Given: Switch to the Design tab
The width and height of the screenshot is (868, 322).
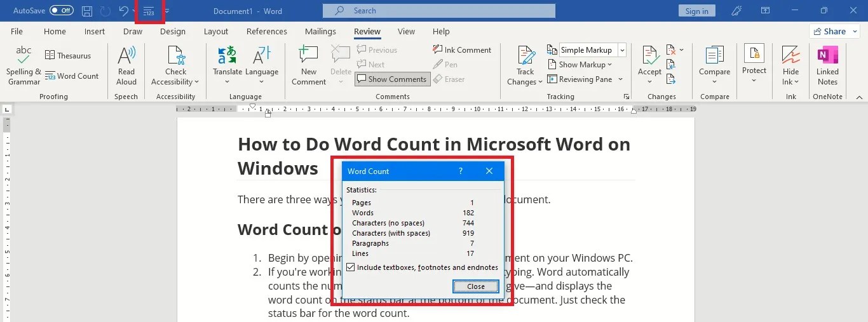Looking at the screenshot, I should (x=173, y=31).
